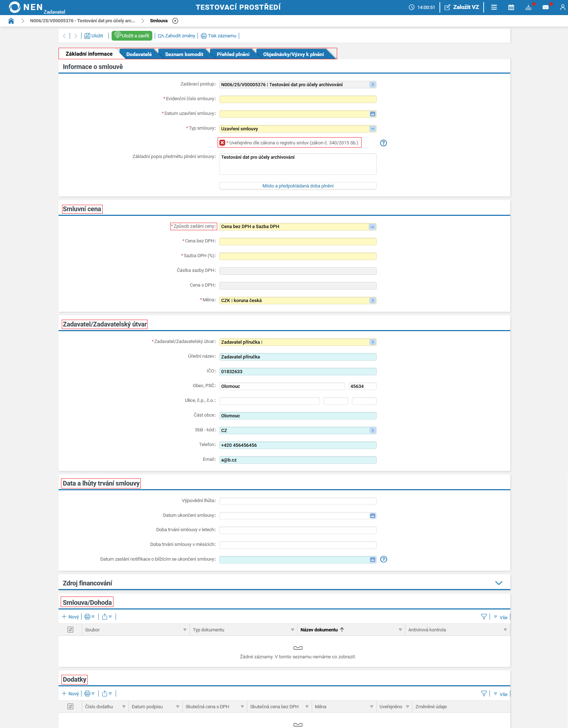568x728 pixels.
Task: Show help for notification date field
Action: point(383,559)
